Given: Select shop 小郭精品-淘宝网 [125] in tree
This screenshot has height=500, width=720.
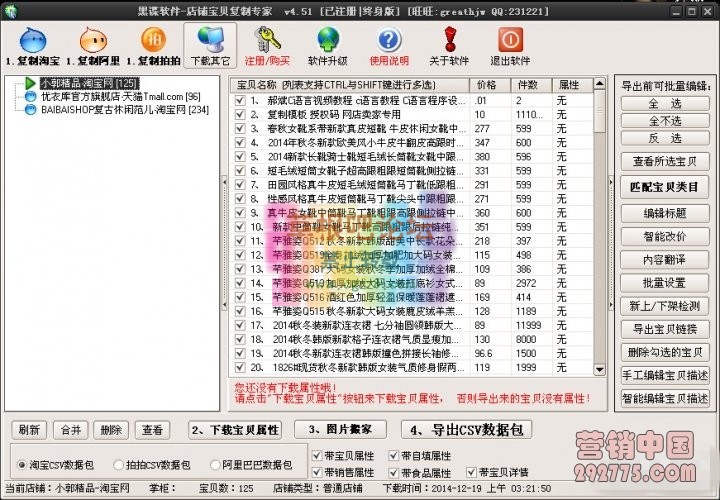Looking at the screenshot, I should 89,84.
